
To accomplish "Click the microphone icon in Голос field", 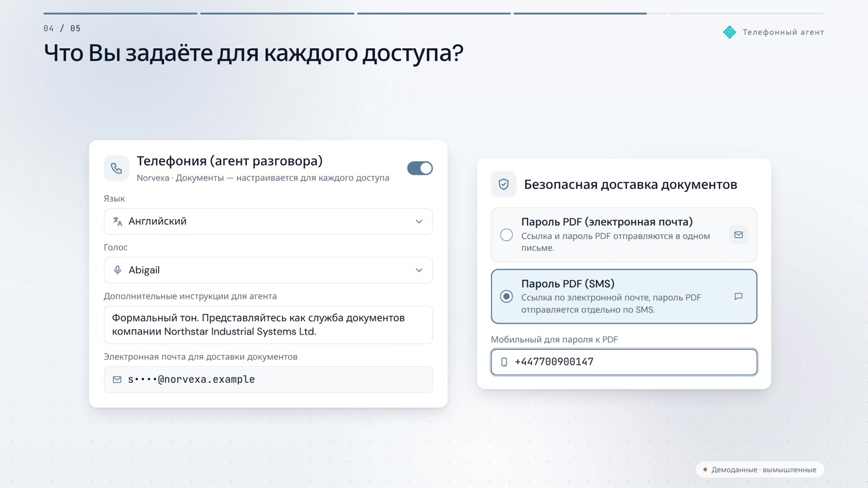I will (x=118, y=270).
